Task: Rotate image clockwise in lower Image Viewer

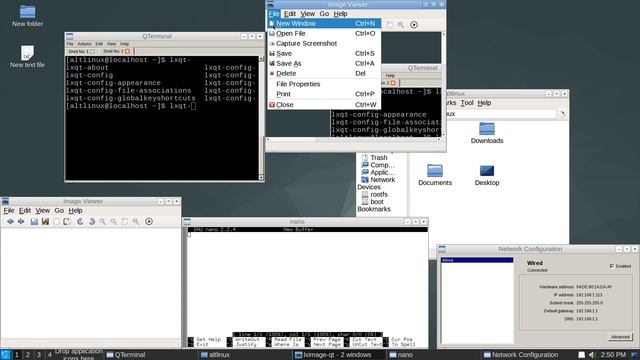Action: (x=91, y=221)
